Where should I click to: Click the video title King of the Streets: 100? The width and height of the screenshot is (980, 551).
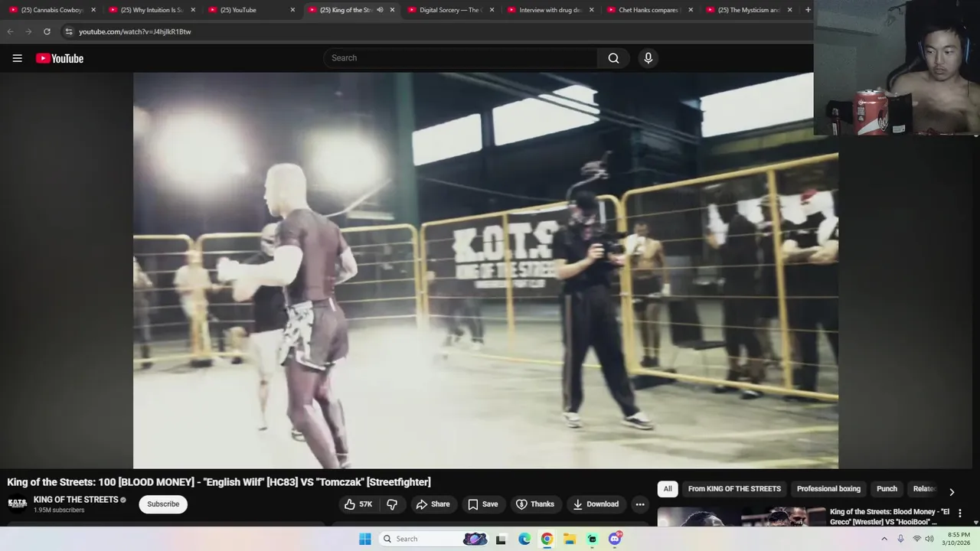coord(219,482)
